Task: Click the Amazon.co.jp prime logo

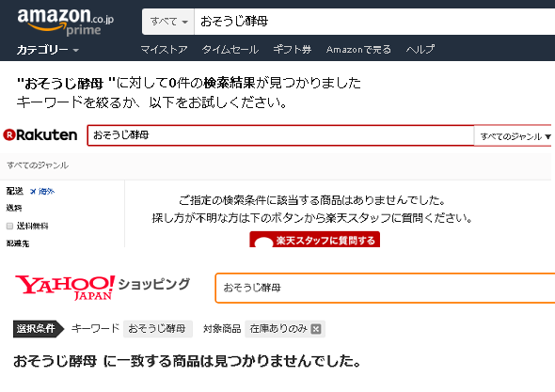Action: click(66, 22)
